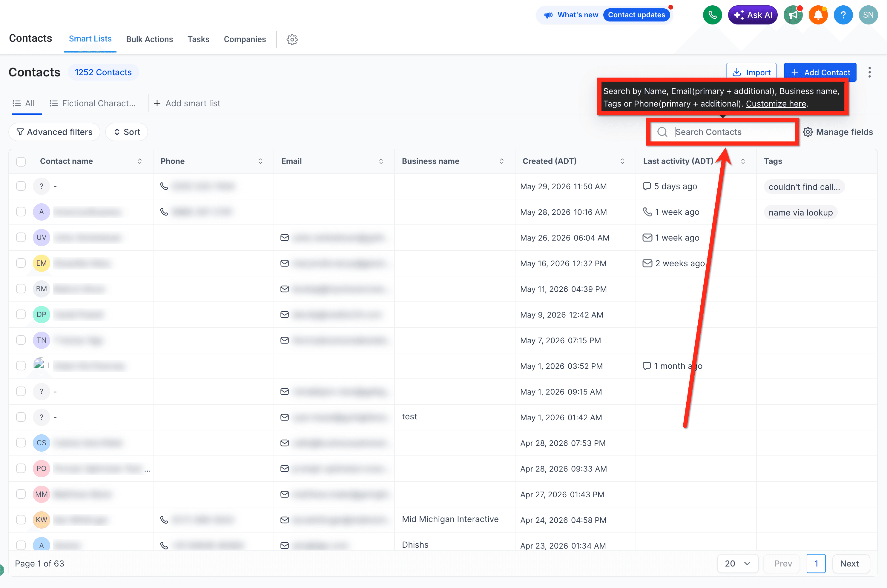
Task: Open the blue help question mark
Action: click(x=843, y=15)
